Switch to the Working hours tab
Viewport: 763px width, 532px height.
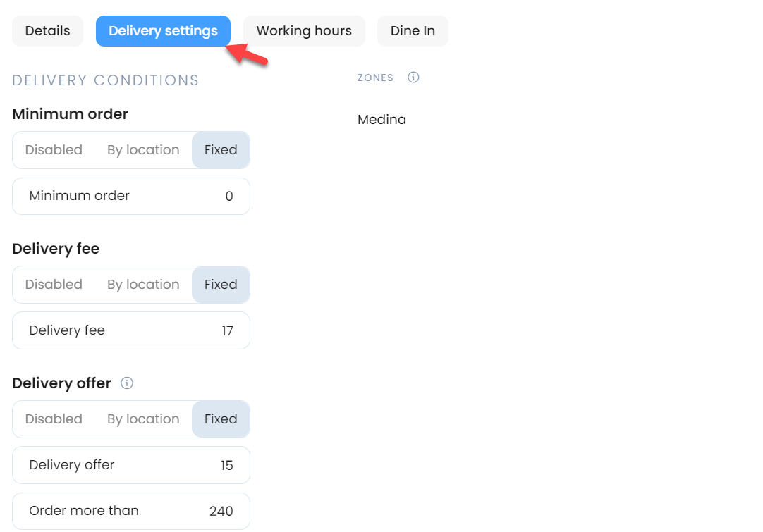pyautogui.click(x=304, y=31)
